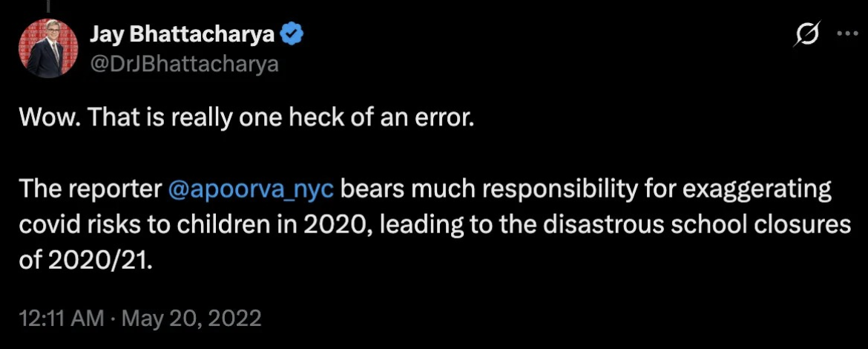Click the Grok slashed-circle icon
Screen dimensions: 868x349
coord(806,34)
